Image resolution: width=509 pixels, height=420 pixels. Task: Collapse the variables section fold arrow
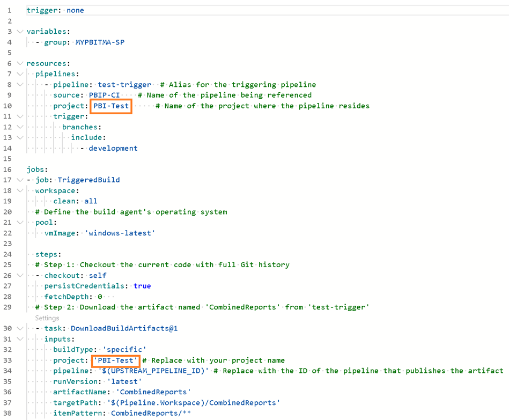tap(20, 32)
